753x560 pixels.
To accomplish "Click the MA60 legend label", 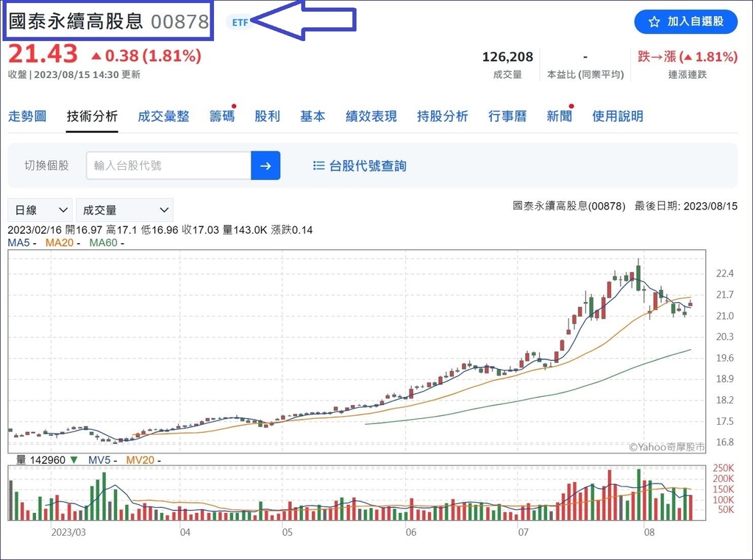I will pyautogui.click(x=103, y=243).
